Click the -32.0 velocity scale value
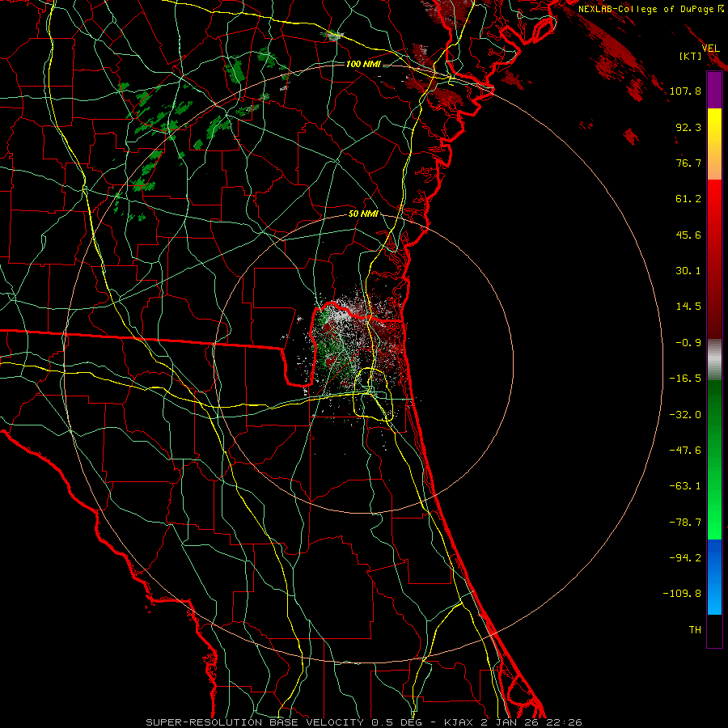Image resolution: width=728 pixels, height=728 pixels. coord(685,415)
